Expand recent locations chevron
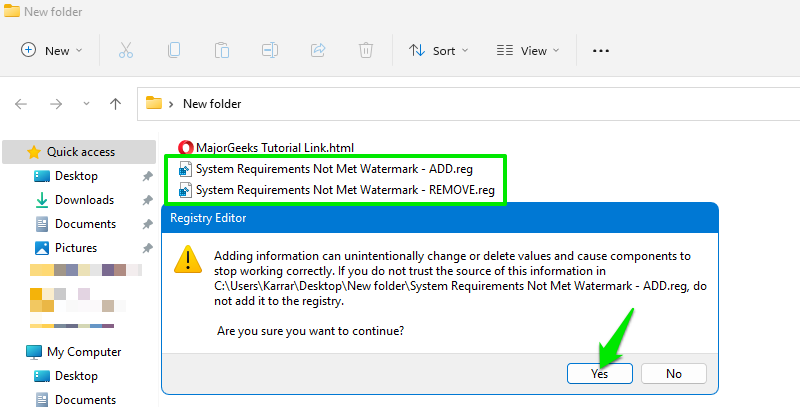This screenshot has width=800, height=407. pos(86,104)
